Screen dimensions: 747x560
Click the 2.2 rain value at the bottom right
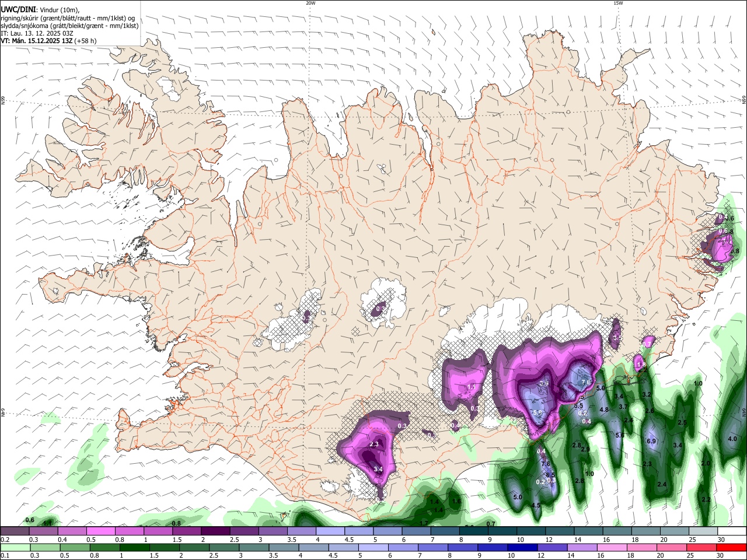(x=706, y=499)
